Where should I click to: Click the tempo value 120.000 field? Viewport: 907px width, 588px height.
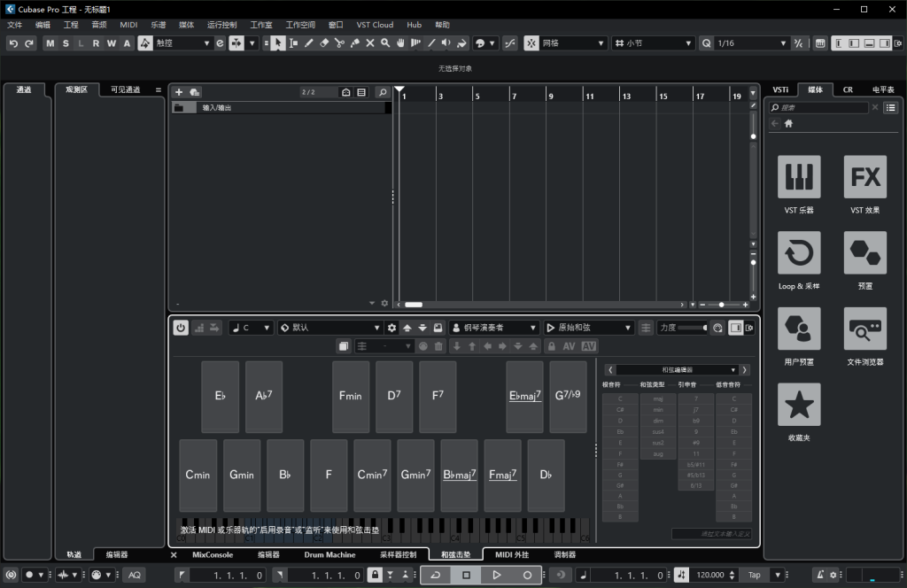pos(710,575)
